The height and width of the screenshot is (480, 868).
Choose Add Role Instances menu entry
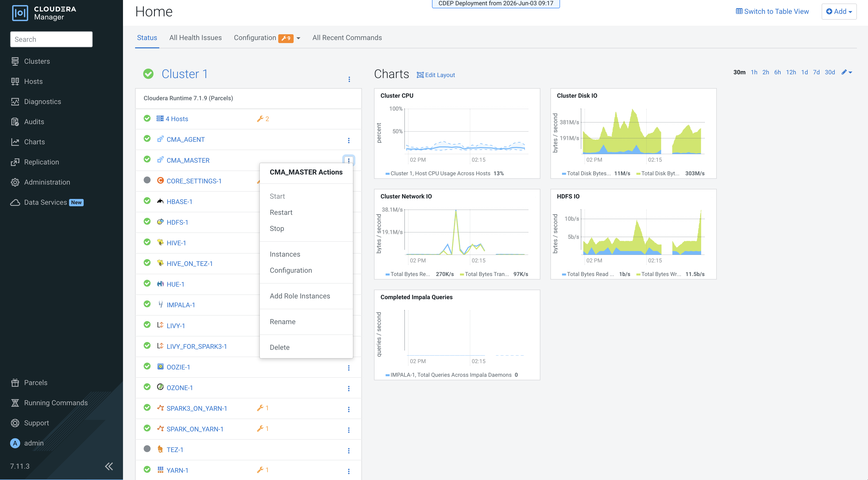tap(300, 296)
